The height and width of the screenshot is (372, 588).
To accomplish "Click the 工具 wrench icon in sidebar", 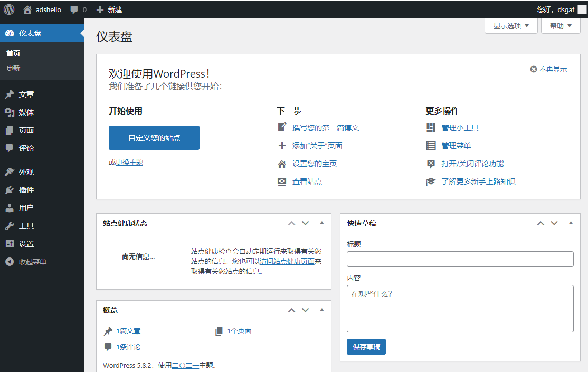I will click(x=10, y=226).
